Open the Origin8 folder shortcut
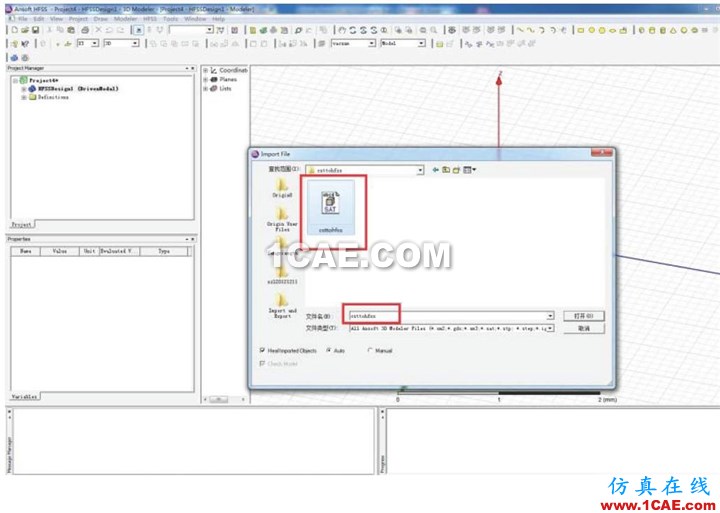Screen dimensions: 720x513 point(282,188)
